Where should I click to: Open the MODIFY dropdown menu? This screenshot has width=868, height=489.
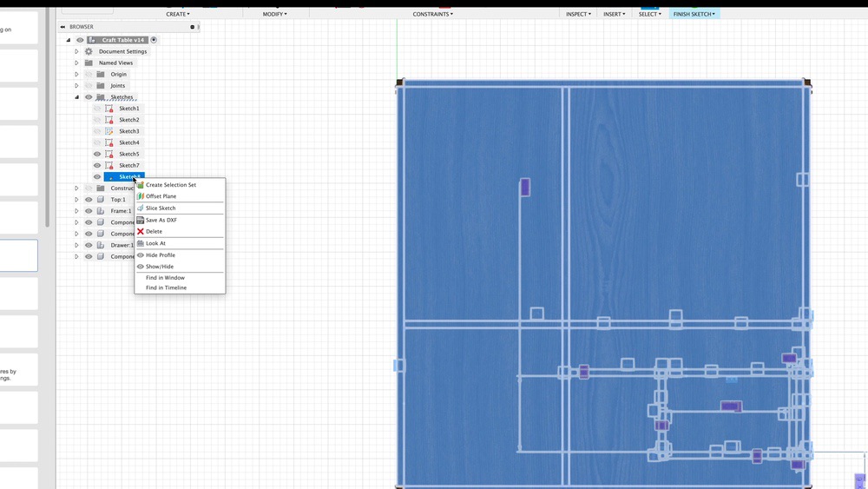[274, 14]
